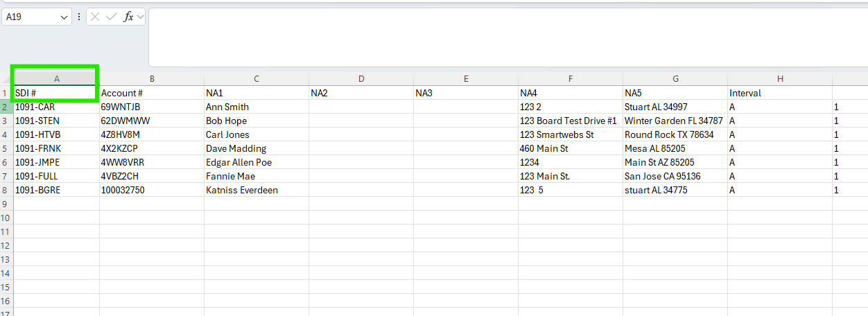Click the Name Box showing A19
Image resolution: width=868 pixels, height=316 pixels.
[x=31, y=17]
